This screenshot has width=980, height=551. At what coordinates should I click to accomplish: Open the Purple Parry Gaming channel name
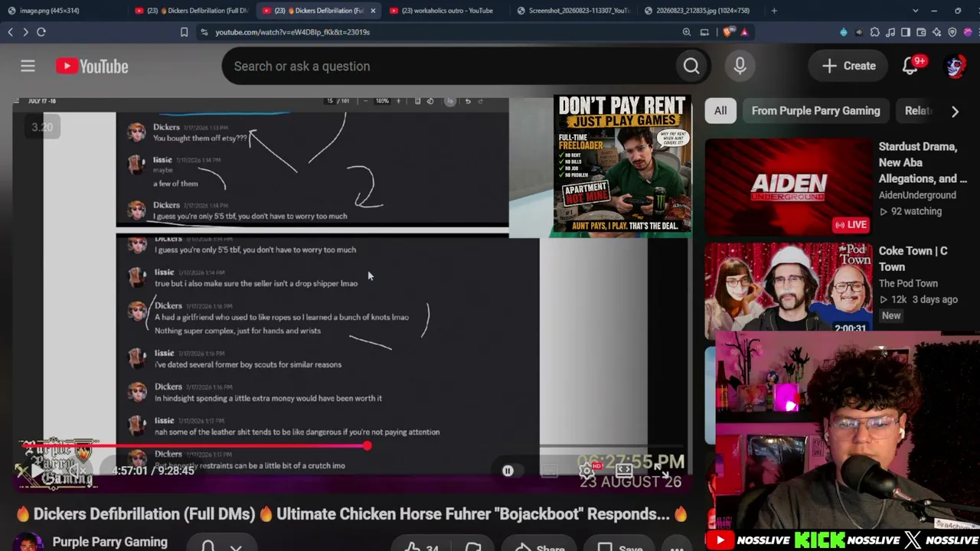[x=110, y=542]
